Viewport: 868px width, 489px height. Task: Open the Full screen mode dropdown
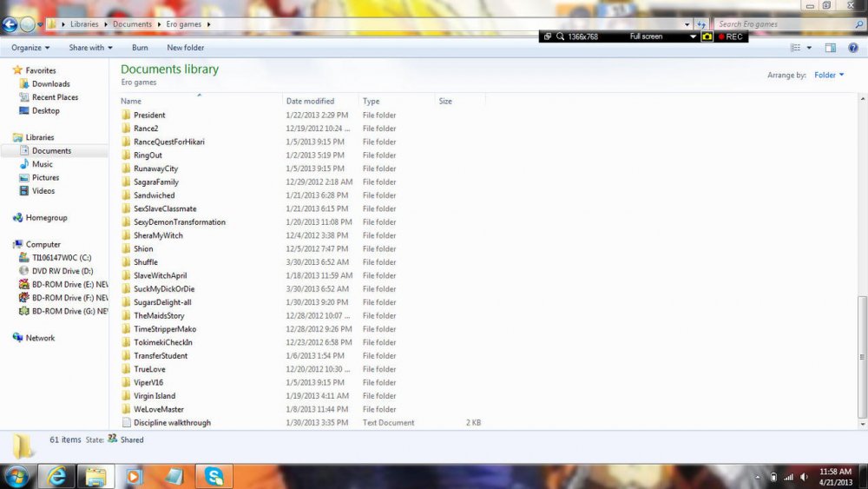[x=693, y=36]
